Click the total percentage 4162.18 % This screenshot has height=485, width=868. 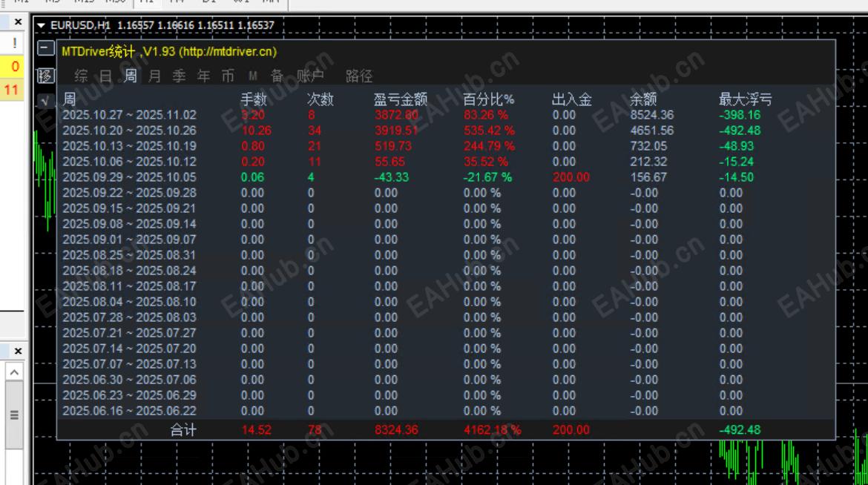[x=492, y=429]
